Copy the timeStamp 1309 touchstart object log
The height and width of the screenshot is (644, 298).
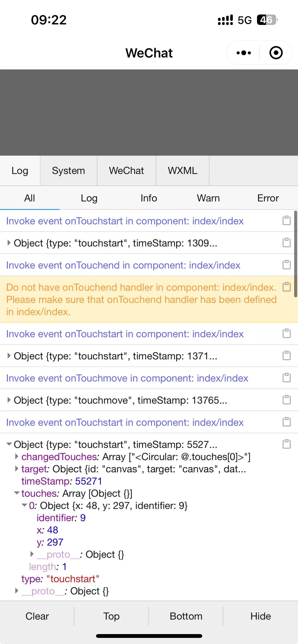[x=287, y=243]
